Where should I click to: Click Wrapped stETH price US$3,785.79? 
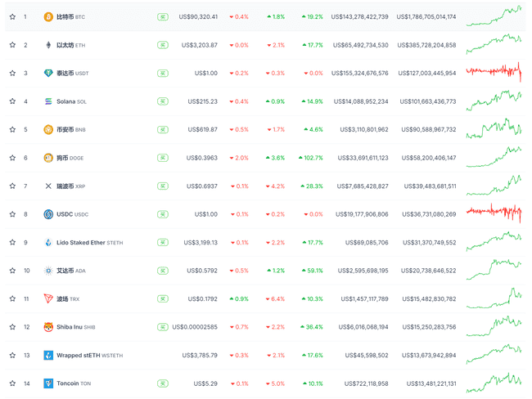pyautogui.click(x=200, y=356)
